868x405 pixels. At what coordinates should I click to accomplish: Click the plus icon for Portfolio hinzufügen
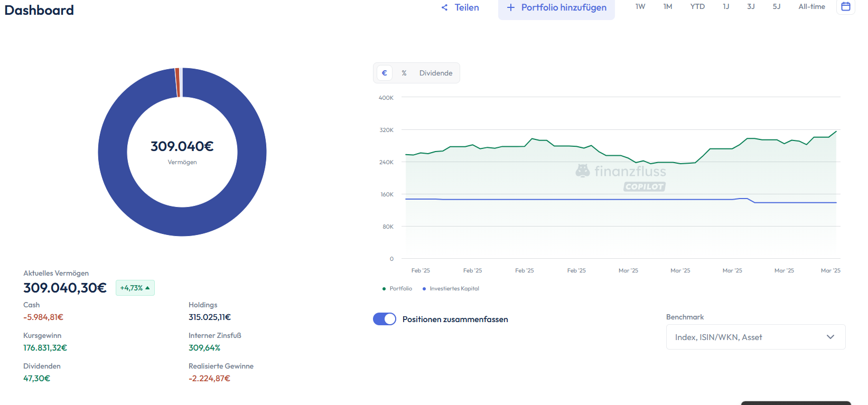[x=510, y=7]
